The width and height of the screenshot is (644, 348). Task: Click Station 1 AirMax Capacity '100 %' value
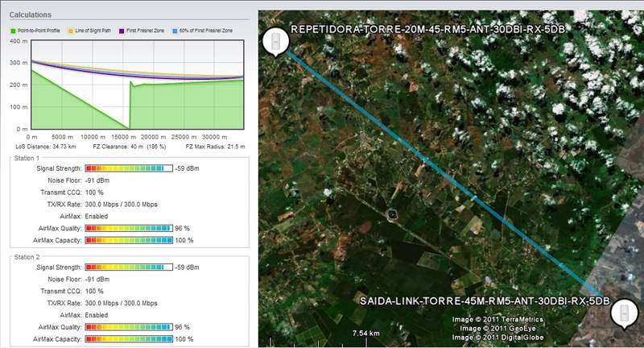tap(184, 240)
